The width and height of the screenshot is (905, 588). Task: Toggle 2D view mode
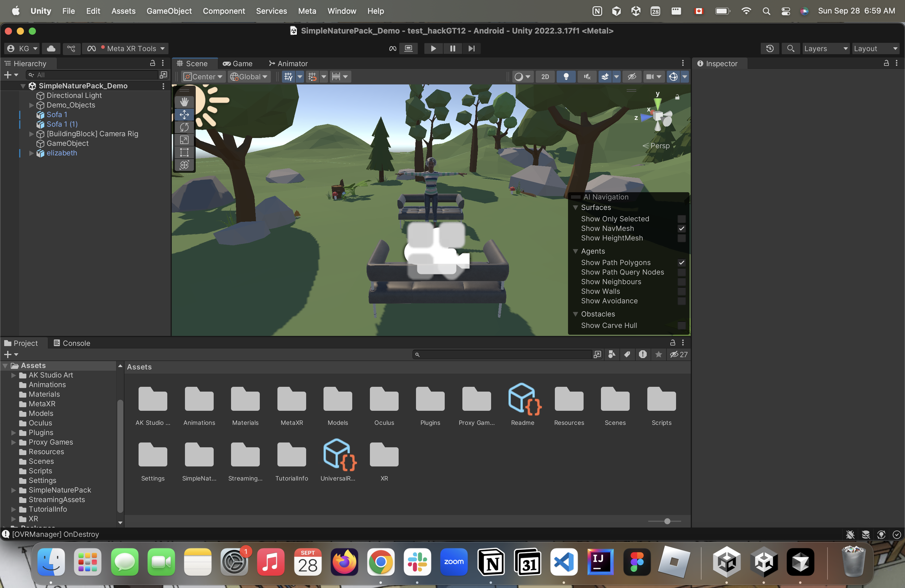pos(545,76)
